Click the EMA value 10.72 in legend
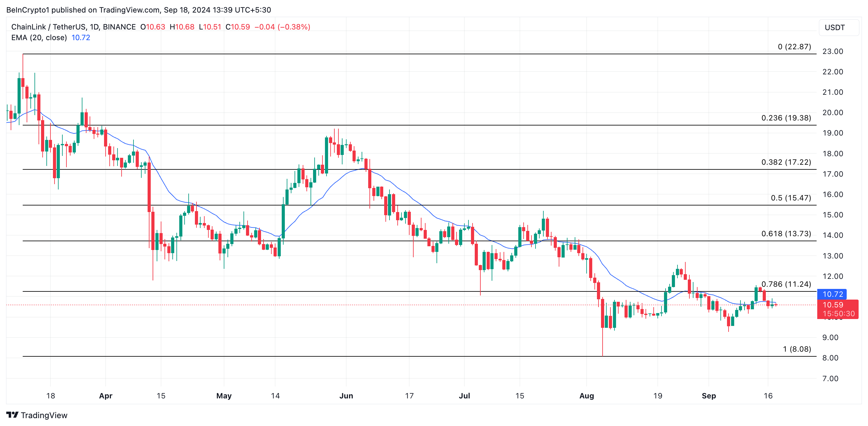 81,37
